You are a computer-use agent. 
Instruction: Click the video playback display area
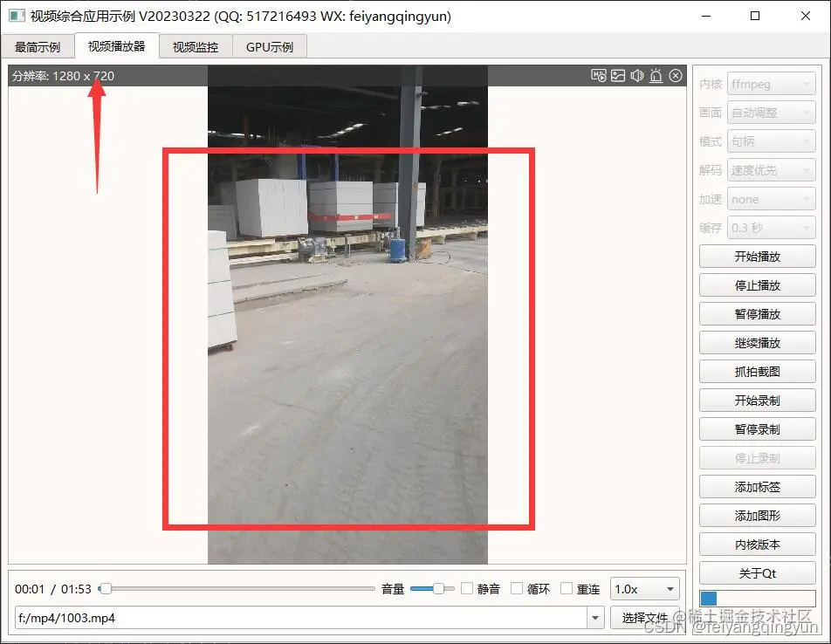coord(347,315)
